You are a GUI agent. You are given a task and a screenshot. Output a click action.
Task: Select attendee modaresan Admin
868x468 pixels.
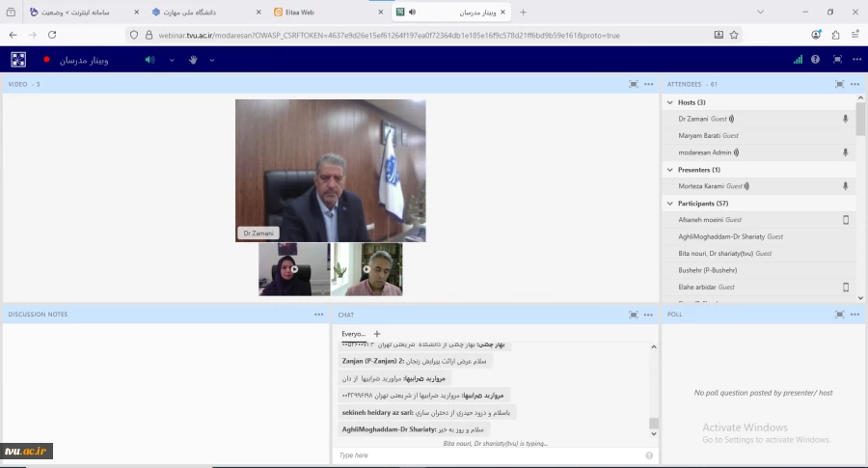point(759,152)
